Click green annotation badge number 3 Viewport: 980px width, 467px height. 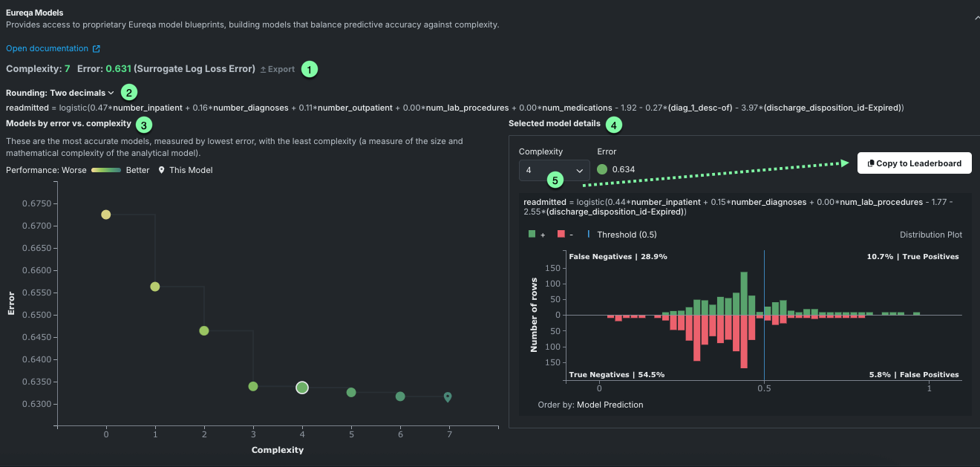tap(145, 124)
